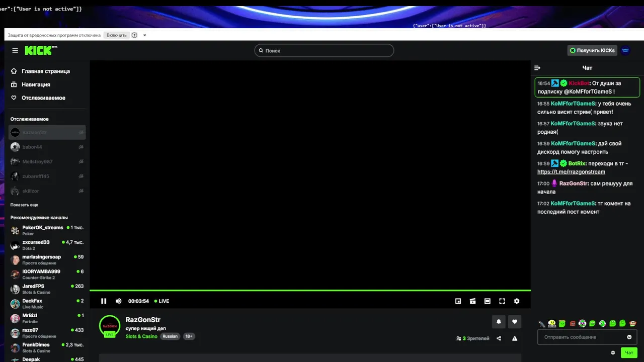This screenshot has height=362, width=644.
Task: Select the angry red emote
Action: 573,323
